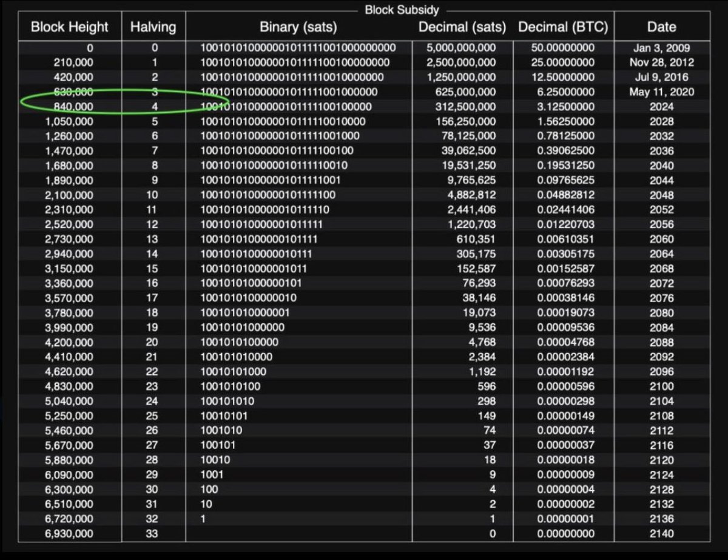Select 625,000,000 sats value
This screenshot has height=560, width=728.
pos(465,92)
